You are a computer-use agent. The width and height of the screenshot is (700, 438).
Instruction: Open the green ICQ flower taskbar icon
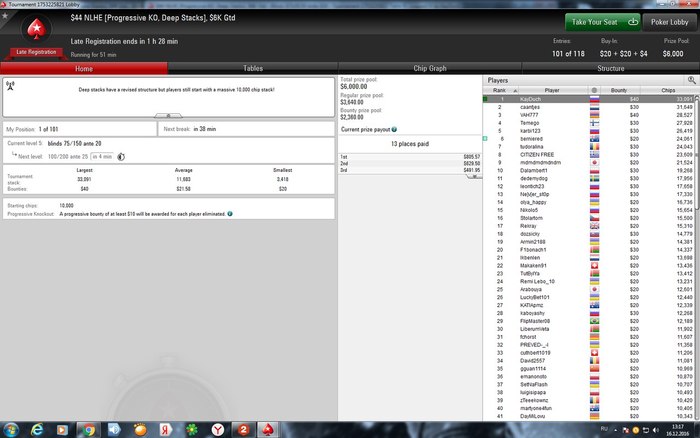(192, 430)
